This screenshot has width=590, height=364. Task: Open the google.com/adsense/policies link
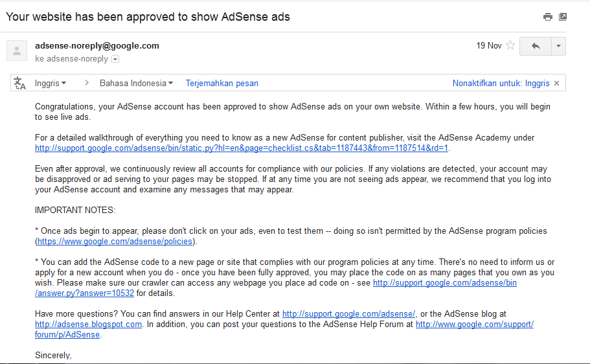pos(115,242)
